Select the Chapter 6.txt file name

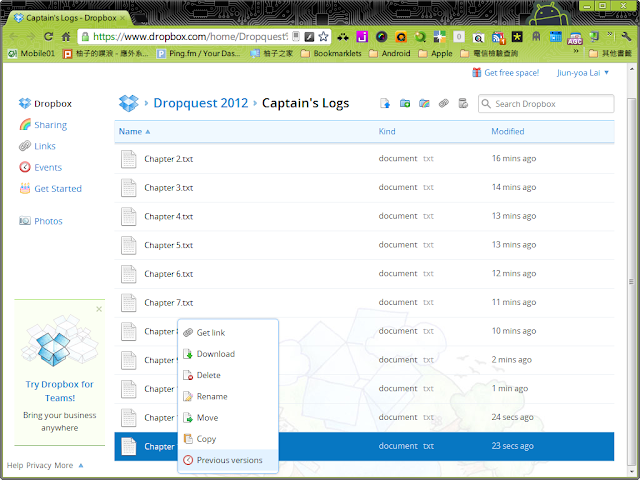169,274
